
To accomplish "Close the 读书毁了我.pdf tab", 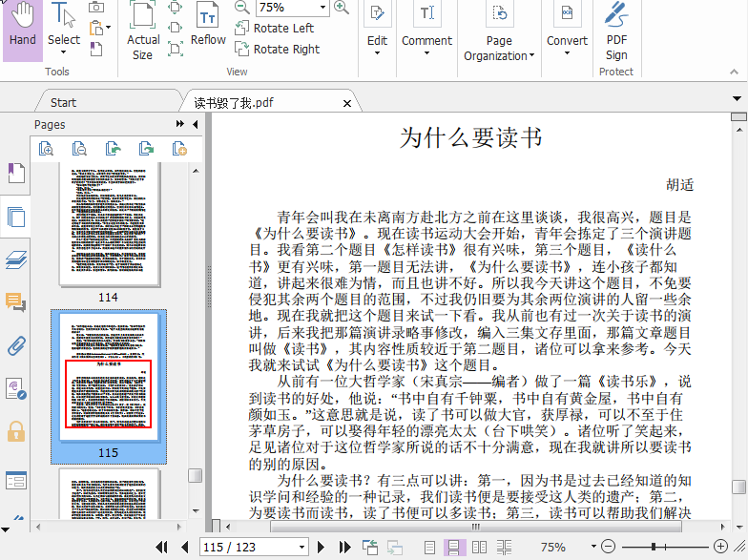I will click(x=347, y=103).
